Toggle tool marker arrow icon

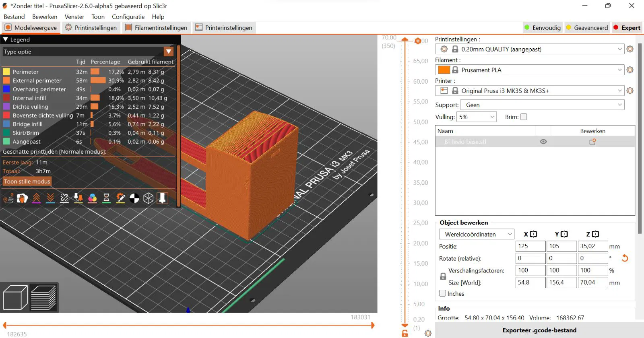(162, 198)
